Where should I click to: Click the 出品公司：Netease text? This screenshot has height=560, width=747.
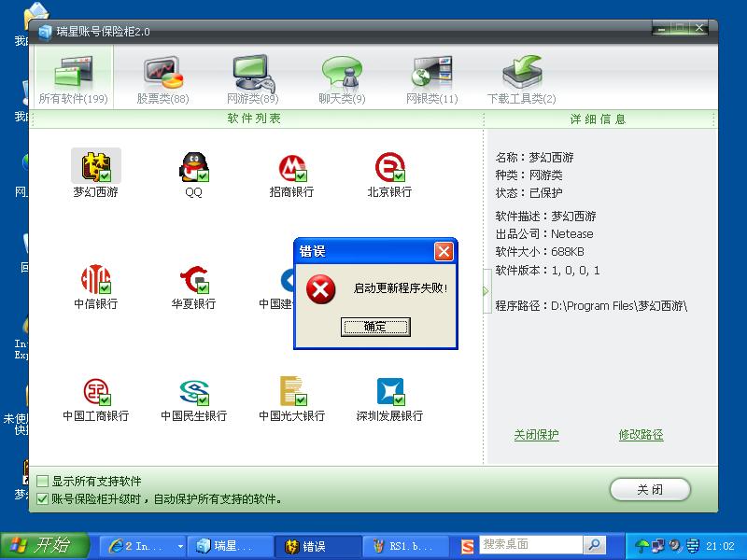(x=544, y=234)
